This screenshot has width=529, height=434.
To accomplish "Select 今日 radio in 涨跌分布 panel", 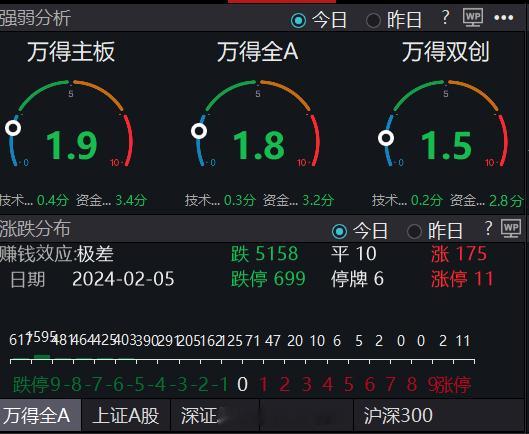I will coord(339,232).
